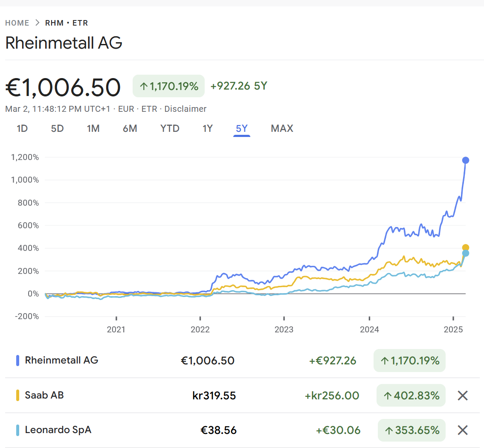Viewport: 484px width, 448px height.
Task: Click Saab yellow endpoint dot on chart
Action: [466, 247]
